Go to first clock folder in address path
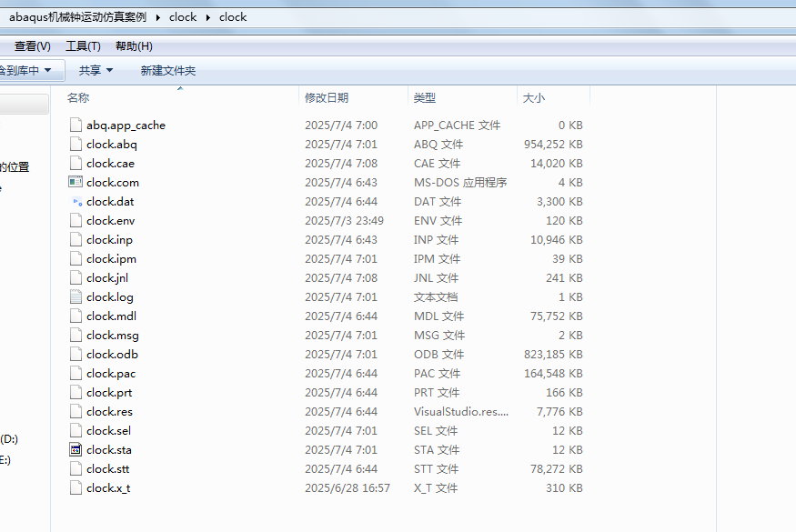The height and width of the screenshot is (532, 796). [x=183, y=17]
